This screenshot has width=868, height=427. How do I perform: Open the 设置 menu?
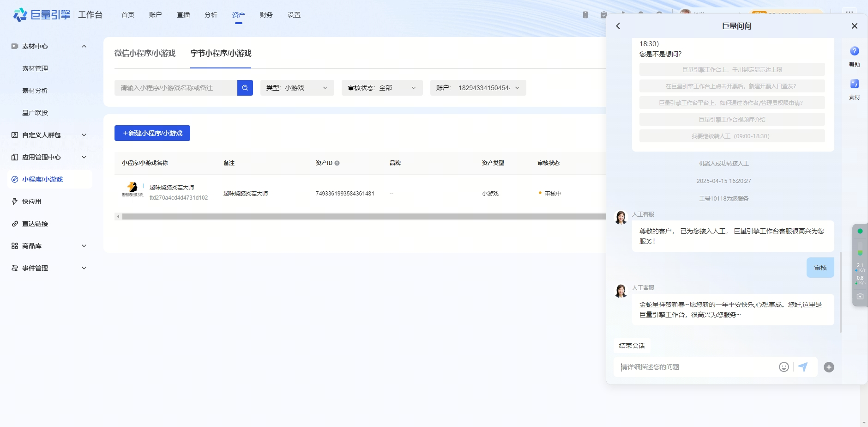click(294, 15)
